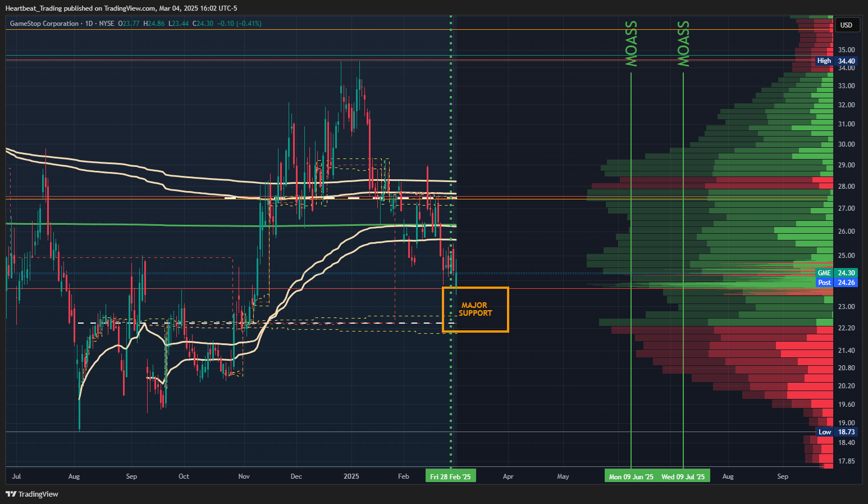Screen dimensions: 868x504
Task: Click the Post 24.26 price tag
Action: pos(835,283)
